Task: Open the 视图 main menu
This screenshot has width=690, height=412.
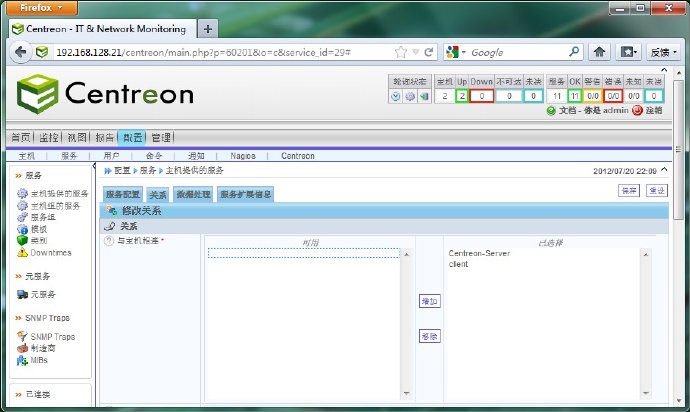Action: [x=77, y=137]
